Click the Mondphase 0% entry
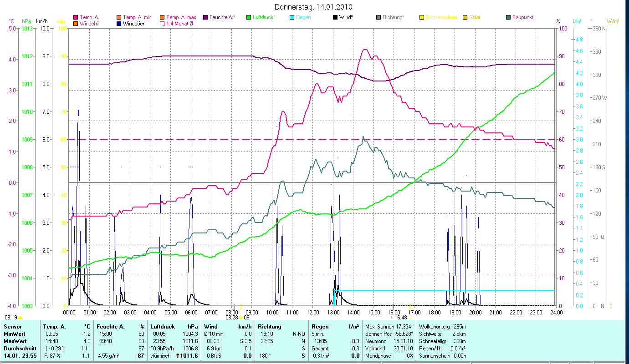 tap(389, 356)
